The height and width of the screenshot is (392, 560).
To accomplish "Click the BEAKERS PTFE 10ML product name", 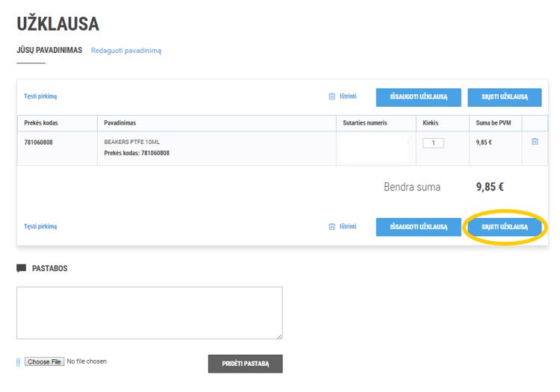I will coord(132,142).
